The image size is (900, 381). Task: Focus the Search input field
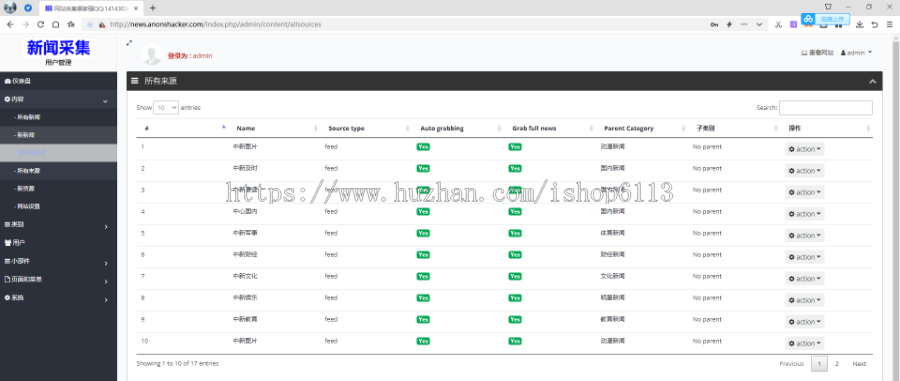pos(825,107)
